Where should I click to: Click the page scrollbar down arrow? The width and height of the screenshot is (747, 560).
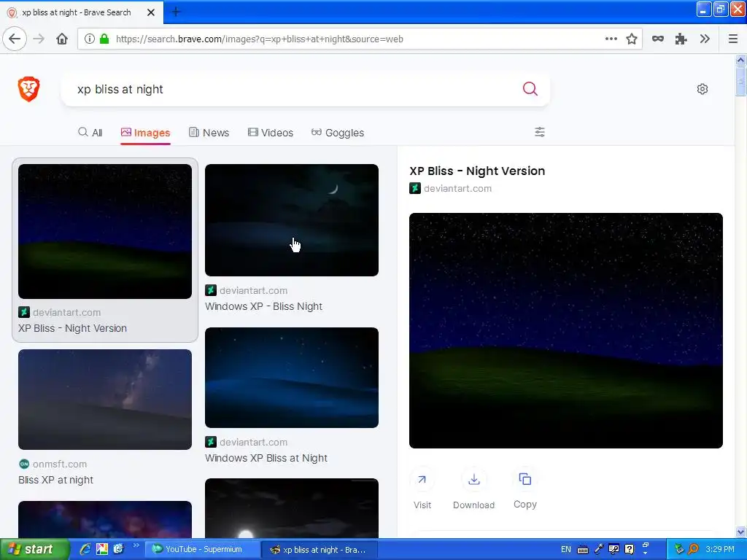740,532
